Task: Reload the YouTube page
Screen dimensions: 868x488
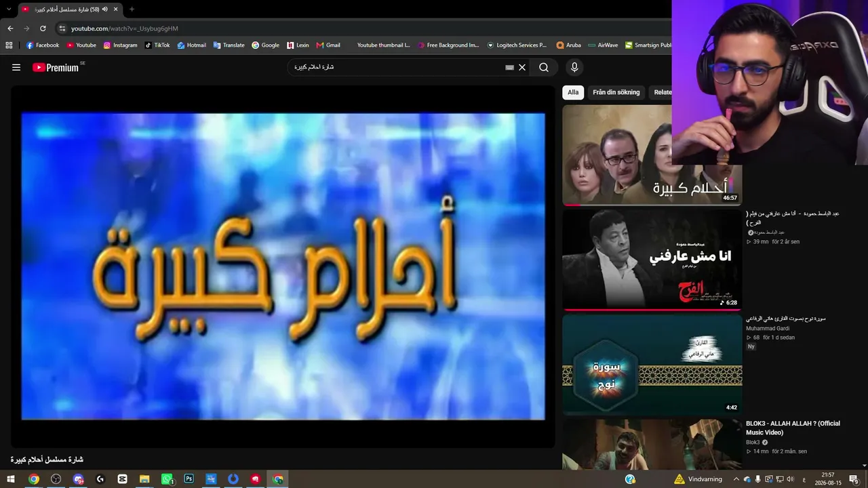Action: coord(43,28)
